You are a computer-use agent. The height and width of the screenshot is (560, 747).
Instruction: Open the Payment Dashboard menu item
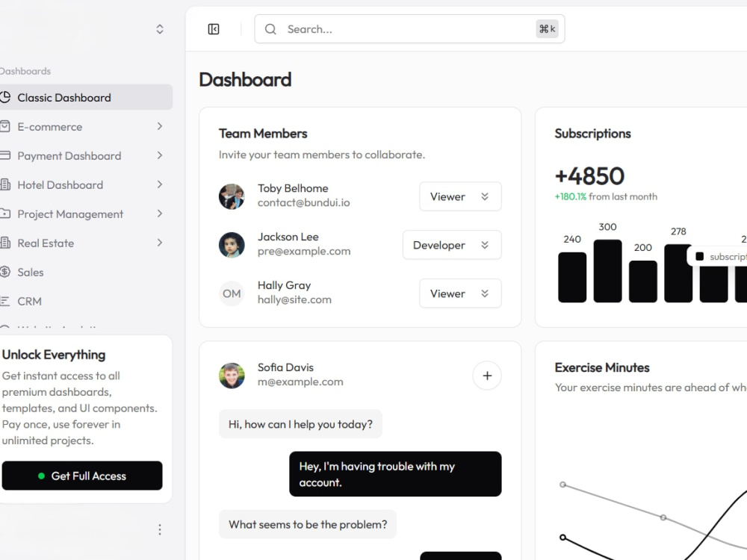(x=85, y=156)
